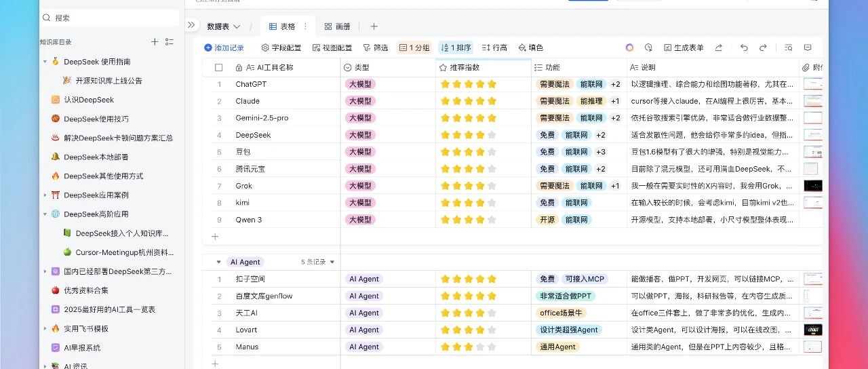Open 开源知识库上线公告 page
The width and height of the screenshot is (868, 369).
coord(109,81)
